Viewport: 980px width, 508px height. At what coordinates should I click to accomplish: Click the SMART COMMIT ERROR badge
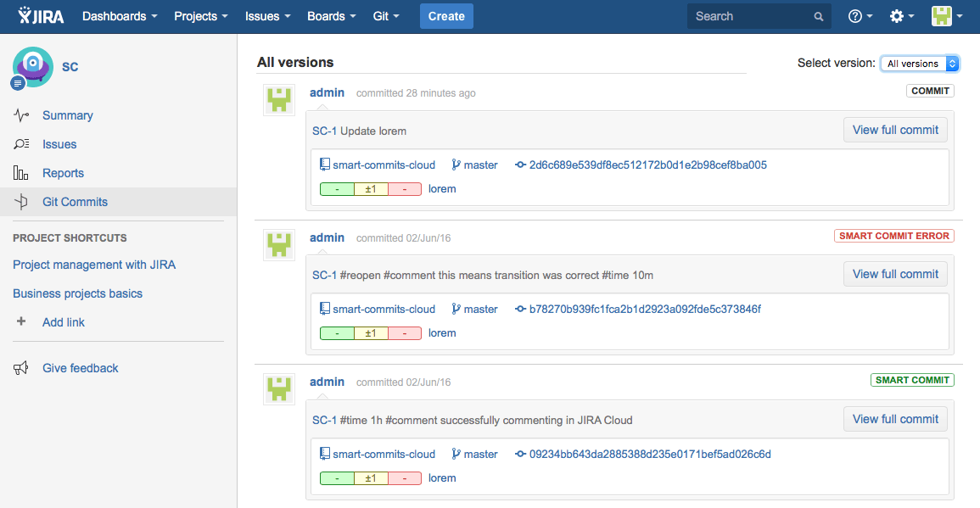pos(893,236)
